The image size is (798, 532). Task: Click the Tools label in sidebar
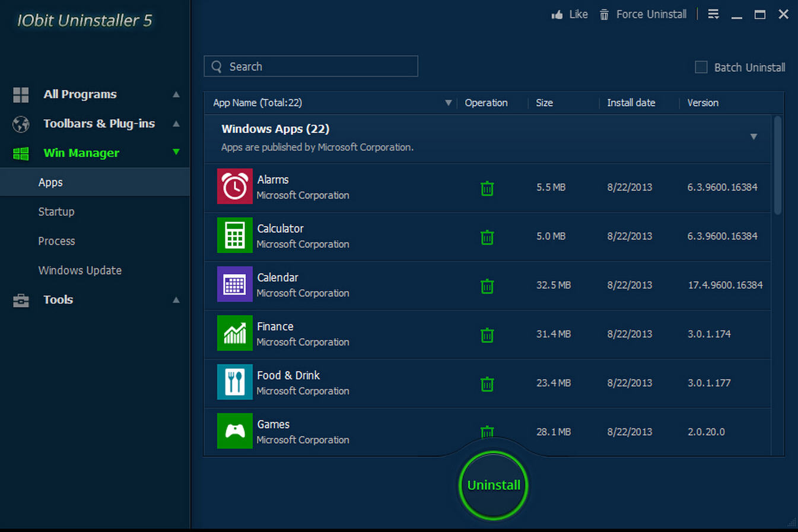click(x=58, y=300)
